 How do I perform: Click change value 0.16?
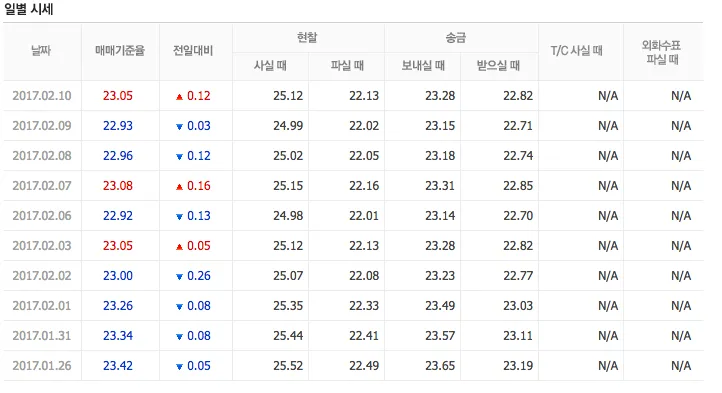pos(199,185)
